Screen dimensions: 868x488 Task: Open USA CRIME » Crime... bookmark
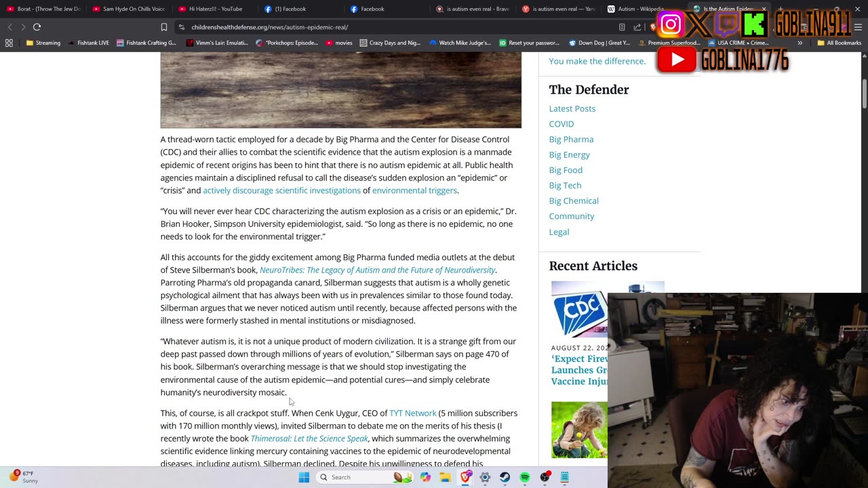click(x=738, y=43)
